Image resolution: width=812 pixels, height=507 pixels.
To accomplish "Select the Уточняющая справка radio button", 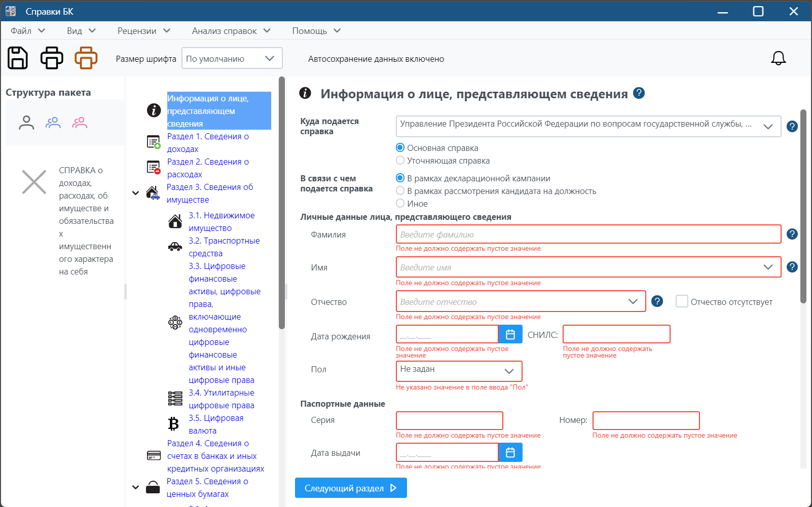I will tap(400, 161).
